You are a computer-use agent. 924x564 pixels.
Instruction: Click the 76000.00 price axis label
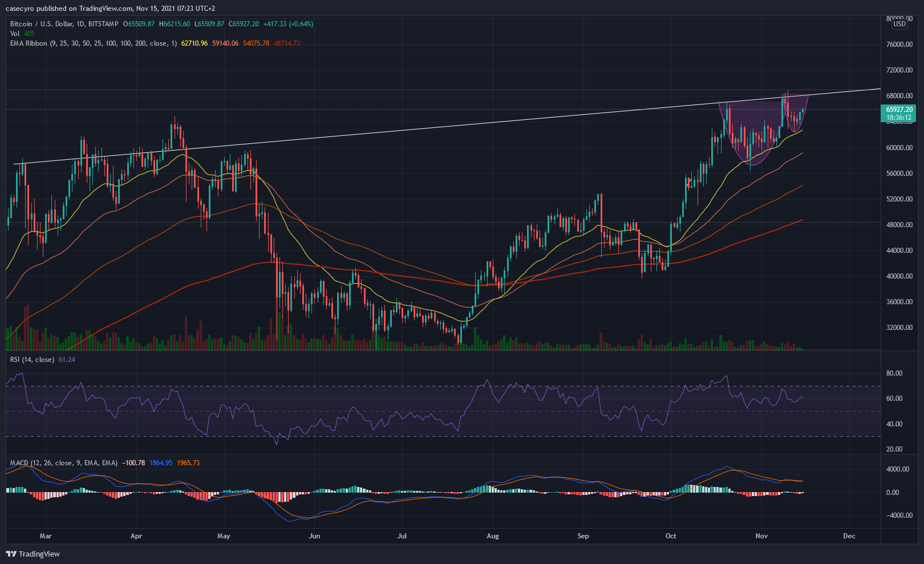coord(899,45)
